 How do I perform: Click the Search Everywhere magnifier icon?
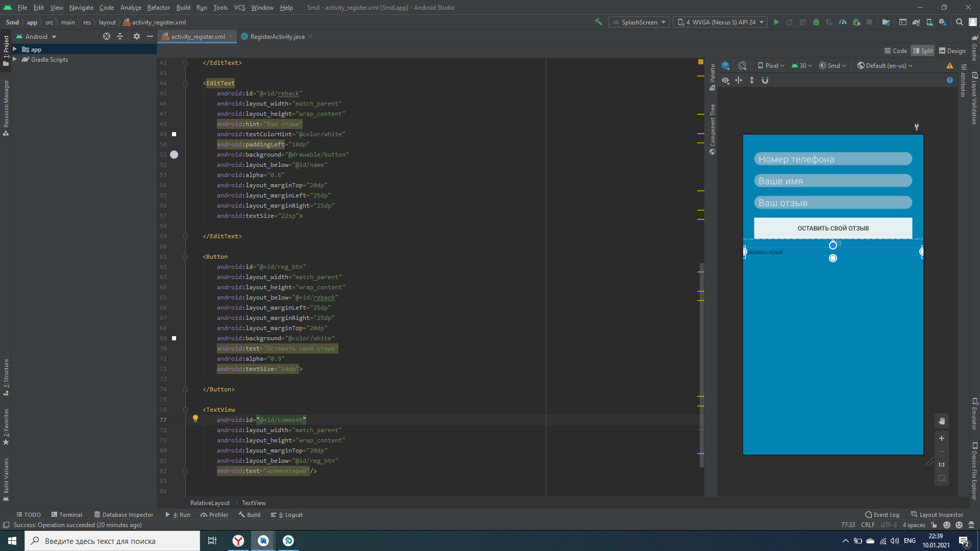pyautogui.click(x=960, y=22)
